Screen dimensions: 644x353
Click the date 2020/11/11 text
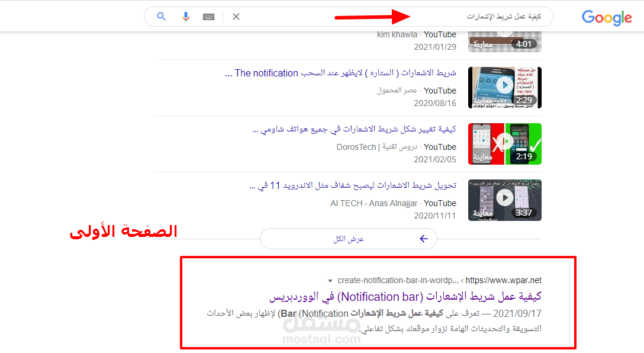click(435, 216)
